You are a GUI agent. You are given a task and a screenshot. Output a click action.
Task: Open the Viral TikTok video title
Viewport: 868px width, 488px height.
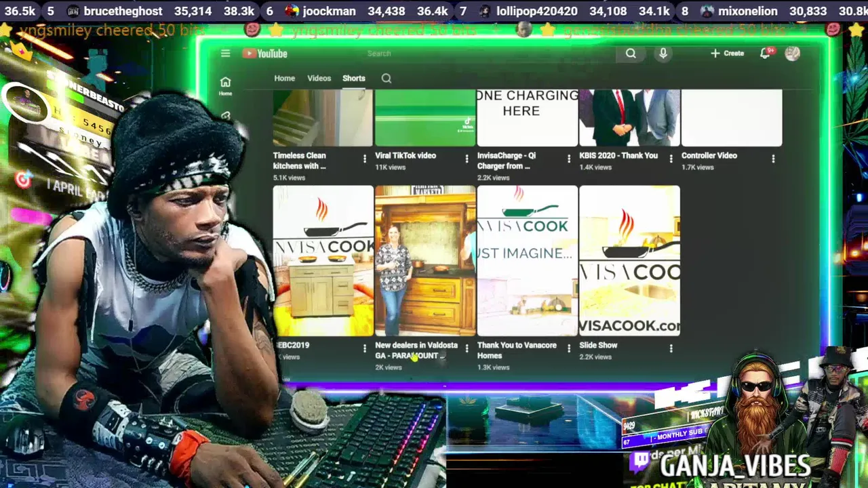click(x=405, y=155)
